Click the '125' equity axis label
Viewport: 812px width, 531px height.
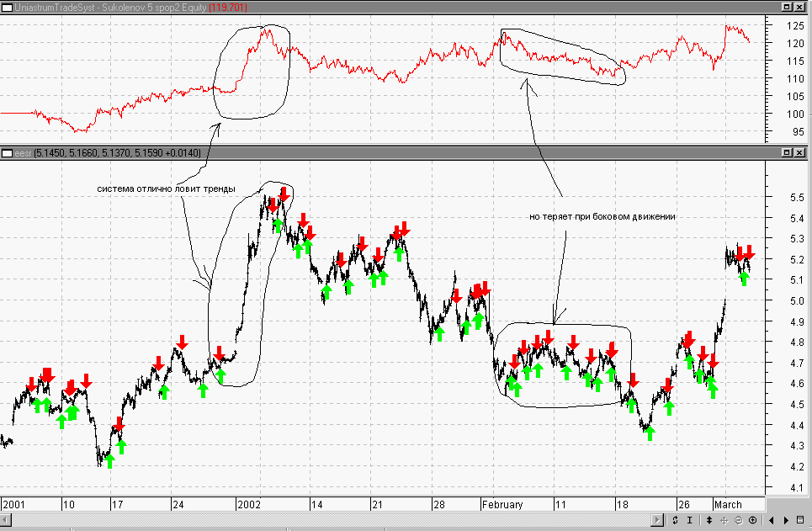coord(795,26)
